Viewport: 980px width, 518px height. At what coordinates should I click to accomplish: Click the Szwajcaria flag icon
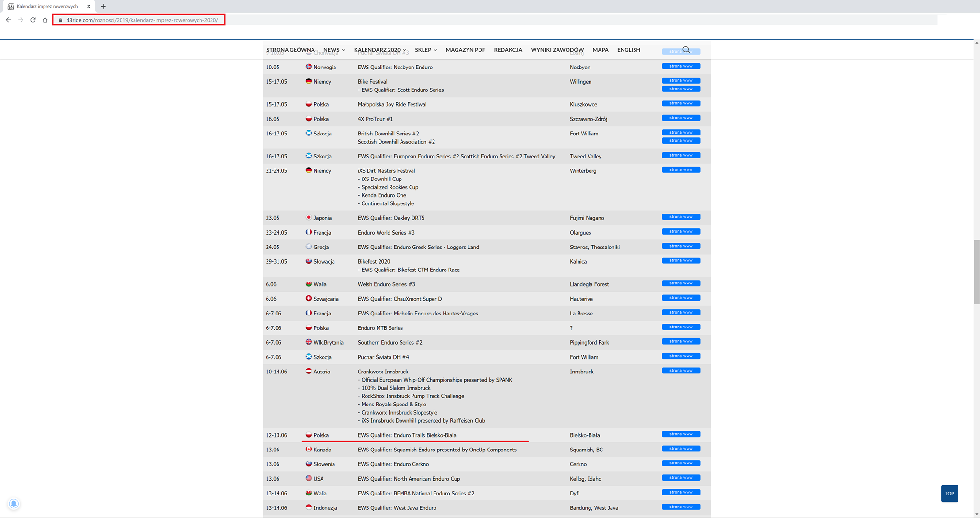pos(309,298)
